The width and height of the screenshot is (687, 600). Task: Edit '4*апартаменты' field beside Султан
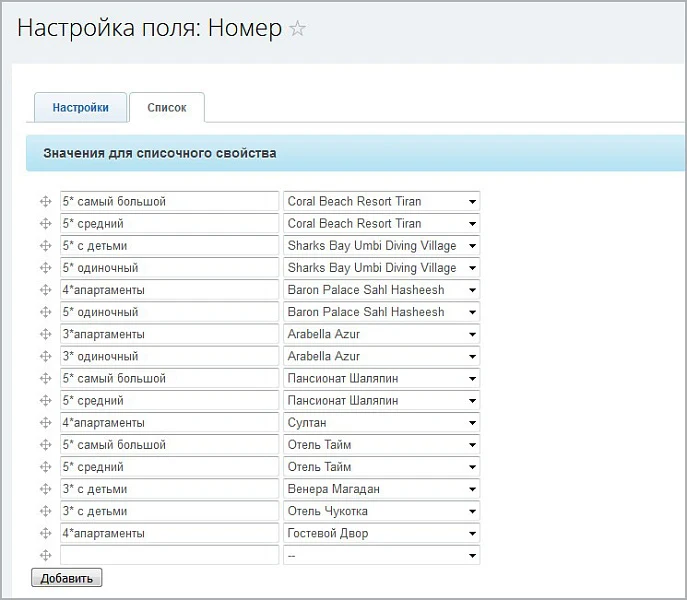click(170, 423)
